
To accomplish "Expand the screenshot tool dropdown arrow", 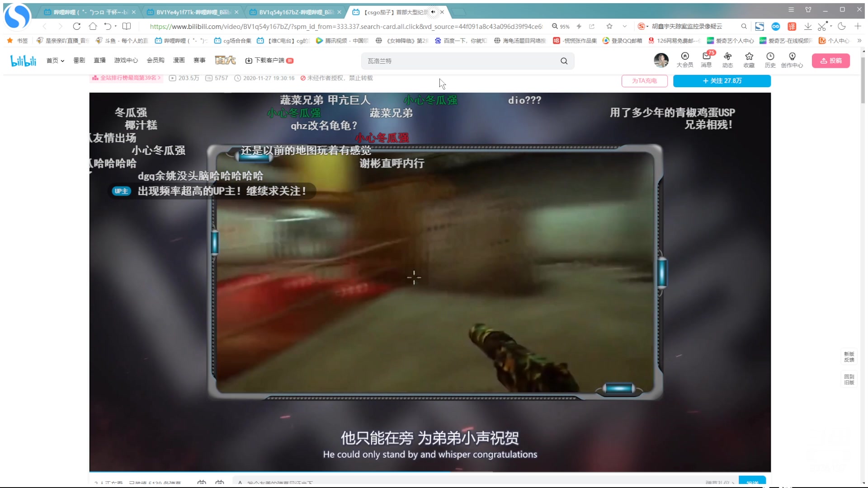I will (831, 26).
